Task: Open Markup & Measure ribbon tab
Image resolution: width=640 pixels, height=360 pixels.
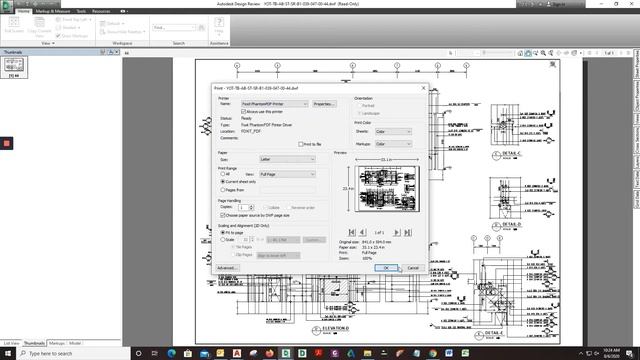Action: (x=53, y=11)
